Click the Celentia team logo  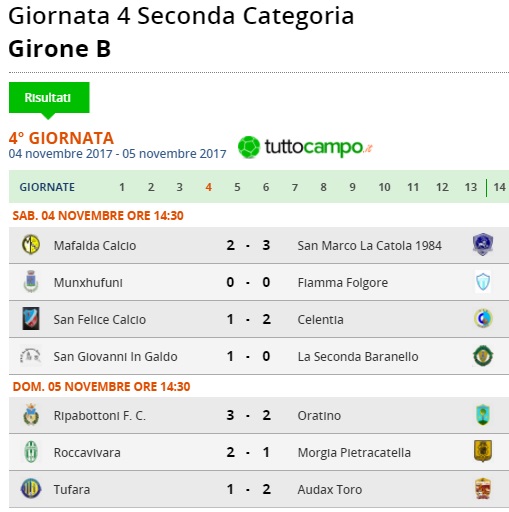pyautogui.click(x=483, y=319)
